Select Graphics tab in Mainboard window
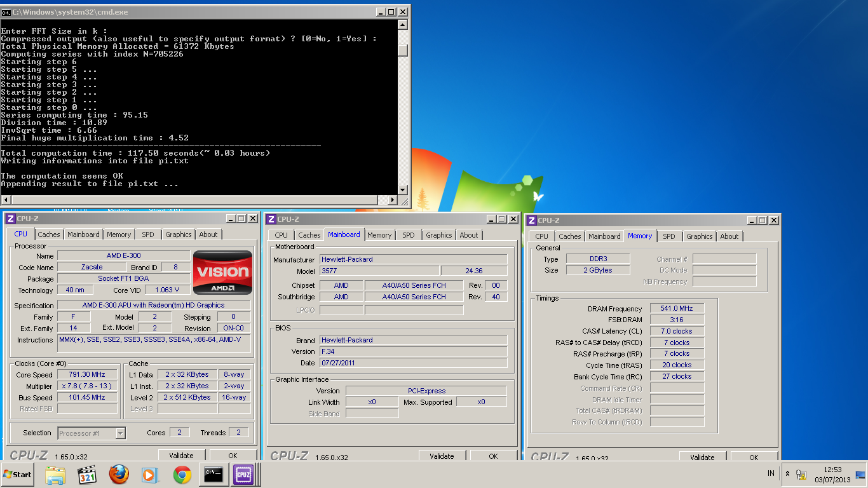868x488 pixels. point(439,235)
